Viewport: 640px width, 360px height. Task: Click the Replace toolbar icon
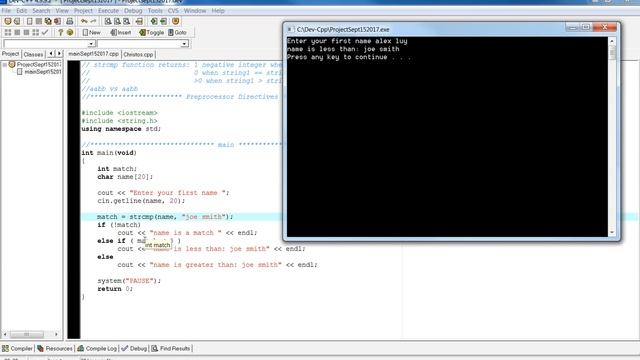pyautogui.click(x=117, y=21)
